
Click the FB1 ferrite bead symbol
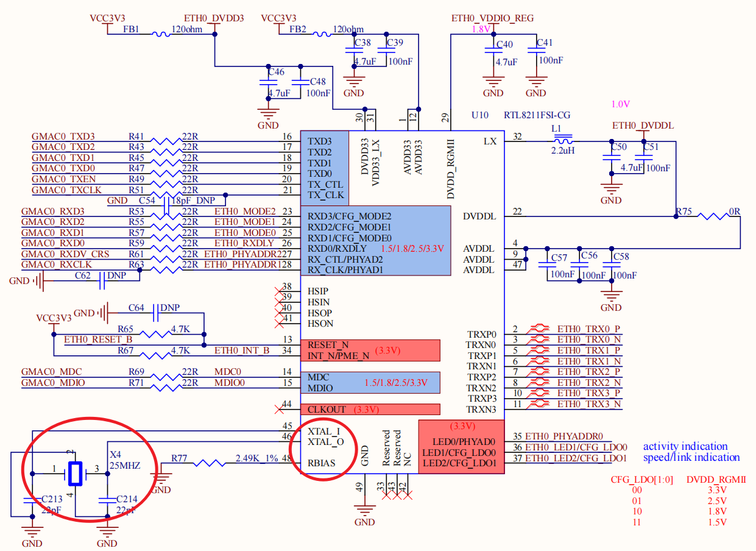(x=160, y=34)
